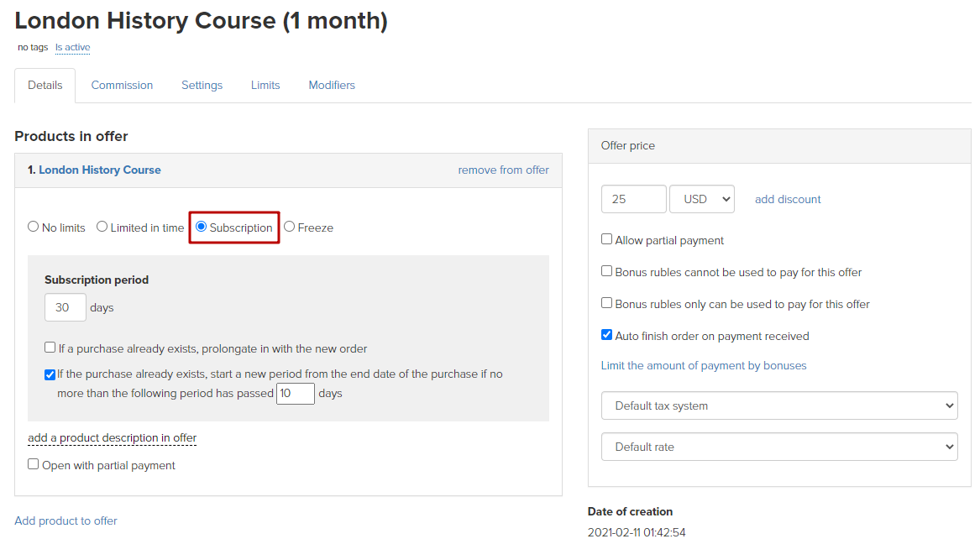Open the USD currency dropdown
Screen dimensions: 980x544
[702, 199]
